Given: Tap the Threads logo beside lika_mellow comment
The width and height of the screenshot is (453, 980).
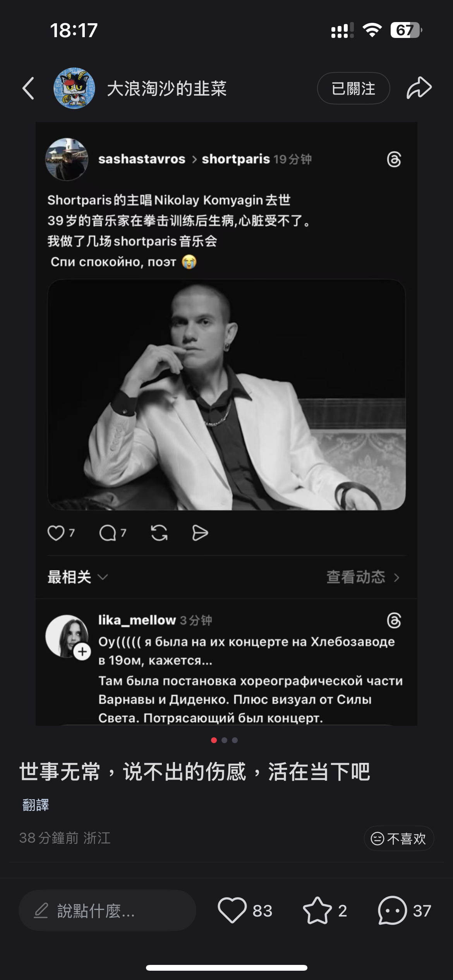Looking at the screenshot, I should pos(394,620).
